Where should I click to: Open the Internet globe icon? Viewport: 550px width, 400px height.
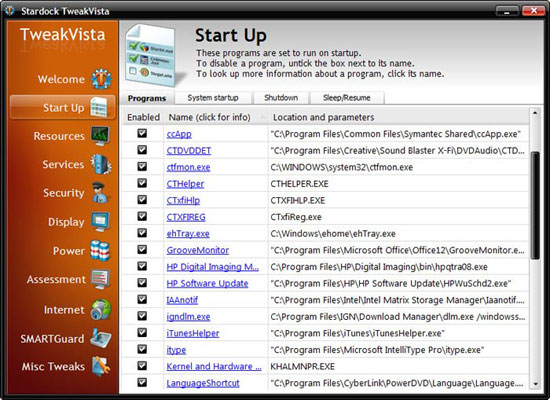[x=101, y=309]
